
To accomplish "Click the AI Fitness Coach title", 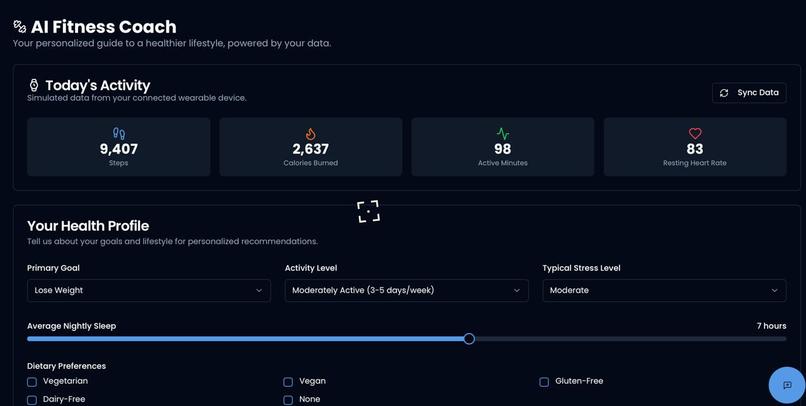I will [x=103, y=27].
